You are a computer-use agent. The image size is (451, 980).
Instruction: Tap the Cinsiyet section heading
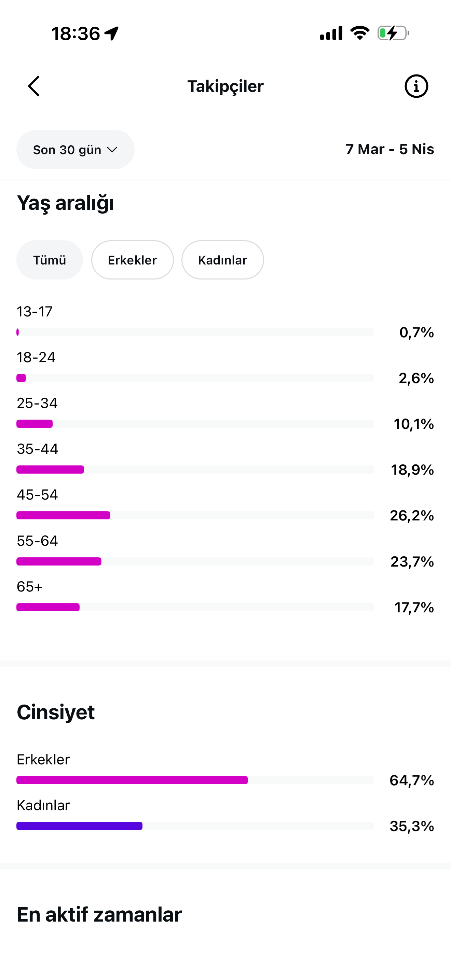pyautogui.click(x=55, y=712)
